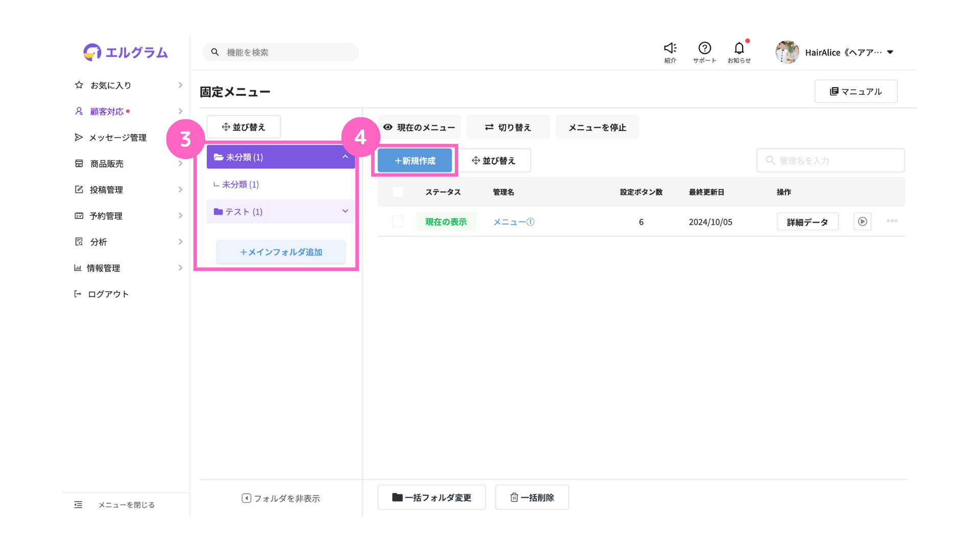Click the search magnifier icon in top bar
The height and width of the screenshot is (551, 980).
[x=215, y=52]
